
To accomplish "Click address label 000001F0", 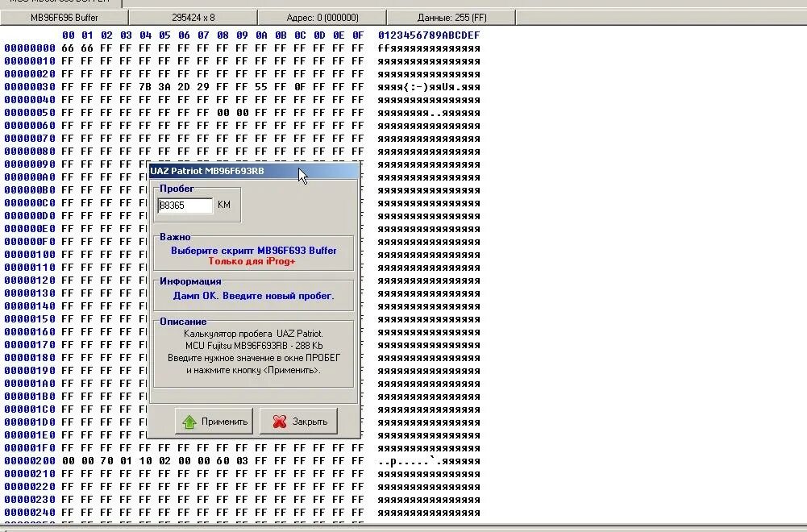I will pyautogui.click(x=30, y=448).
